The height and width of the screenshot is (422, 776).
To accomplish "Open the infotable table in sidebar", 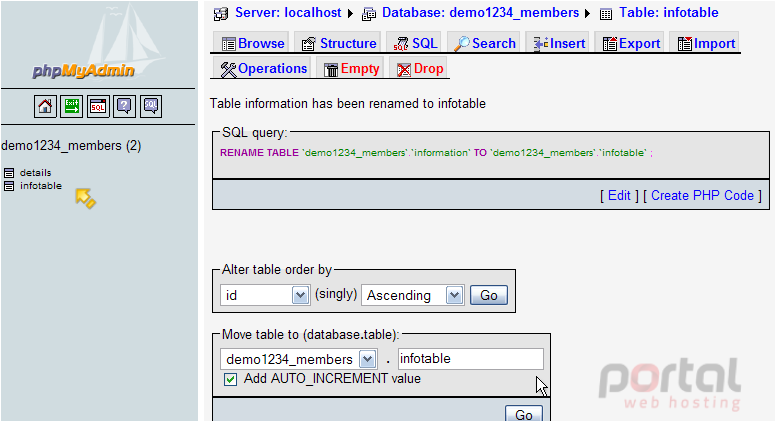I will click(41, 186).
